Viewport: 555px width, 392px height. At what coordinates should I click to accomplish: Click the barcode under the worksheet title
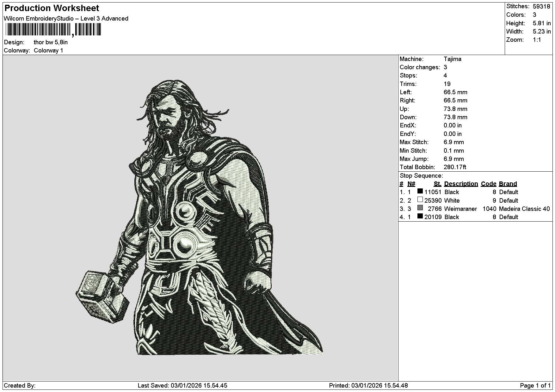coord(53,30)
